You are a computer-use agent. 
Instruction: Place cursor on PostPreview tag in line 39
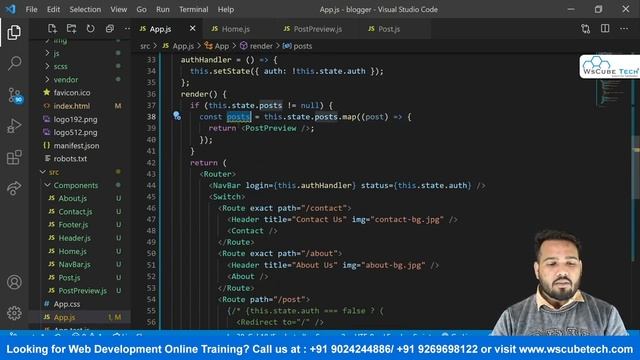coord(271,128)
